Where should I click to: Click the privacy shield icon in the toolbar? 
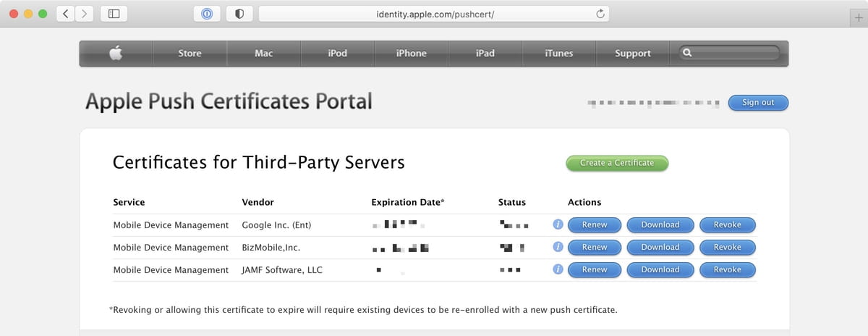point(239,14)
